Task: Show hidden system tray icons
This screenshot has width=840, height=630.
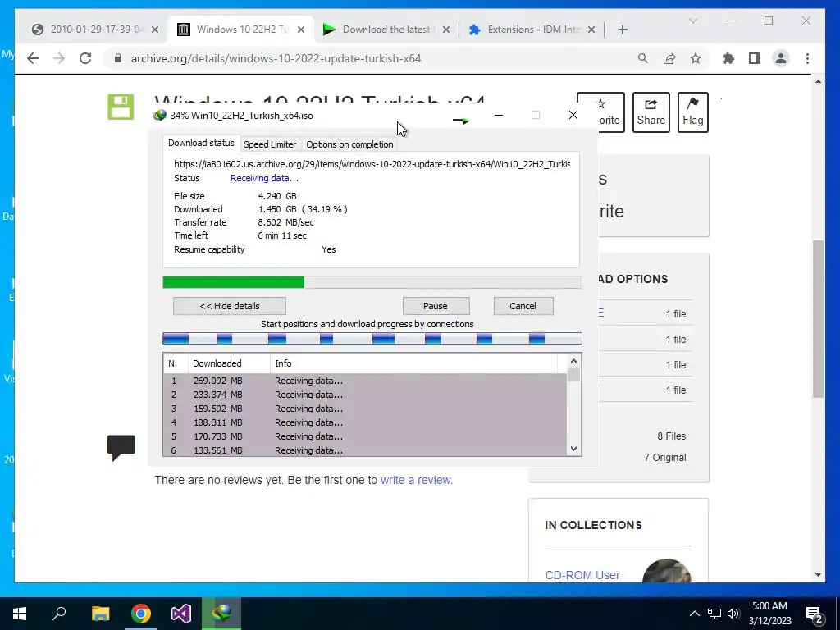Action: click(694, 614)
